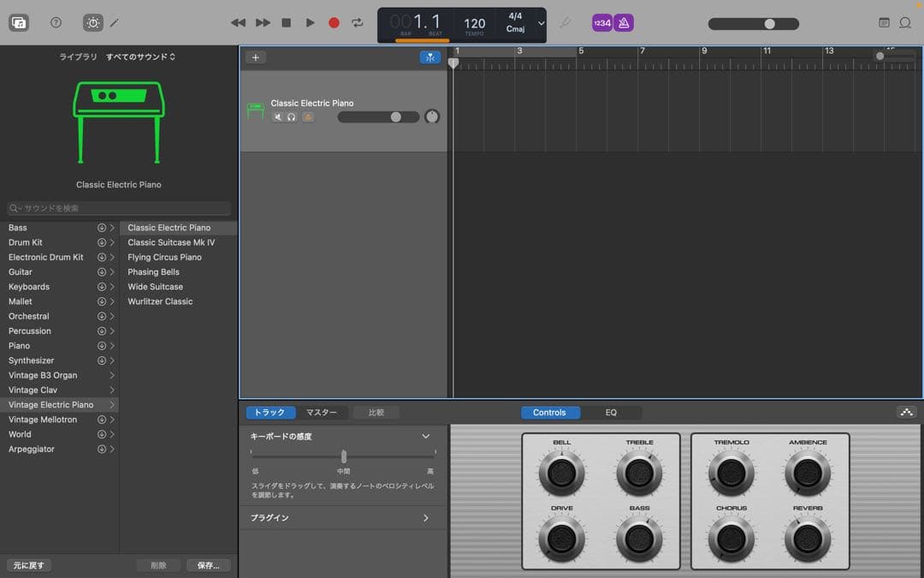Collapse the キーボードの感度 section

point(425,437)
